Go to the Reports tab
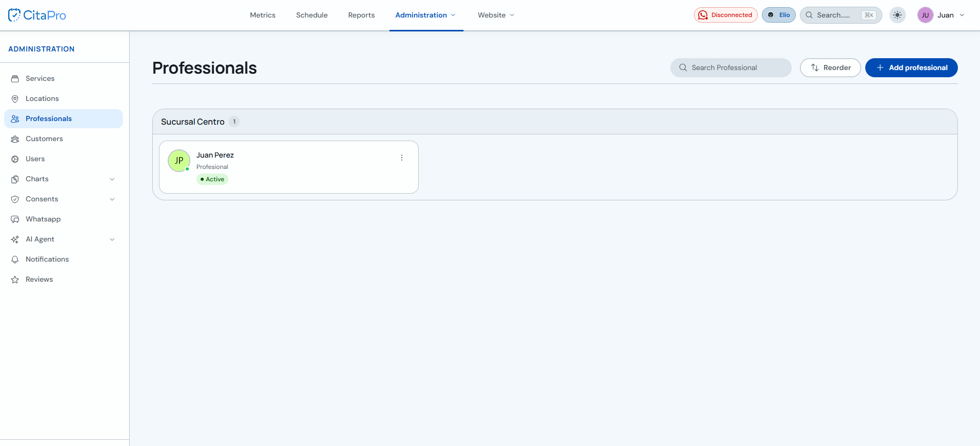 click(x=361, y=15)
